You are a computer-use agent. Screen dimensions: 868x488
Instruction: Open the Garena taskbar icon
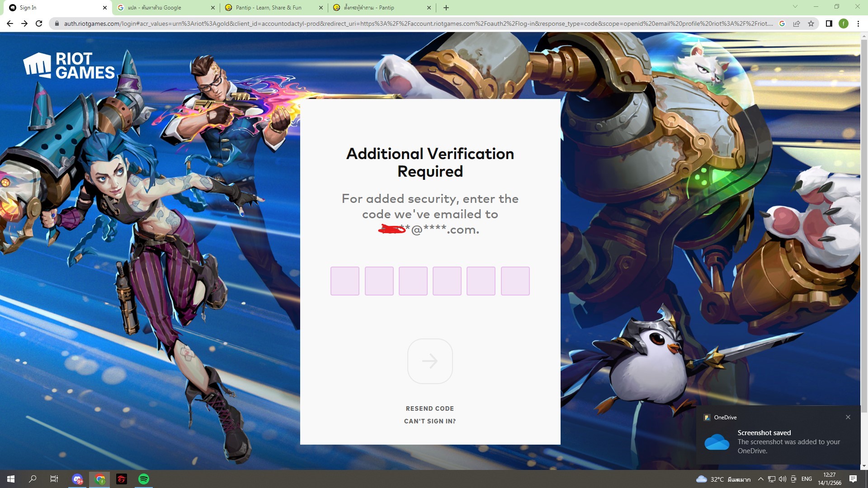click(x=122, y=479)
